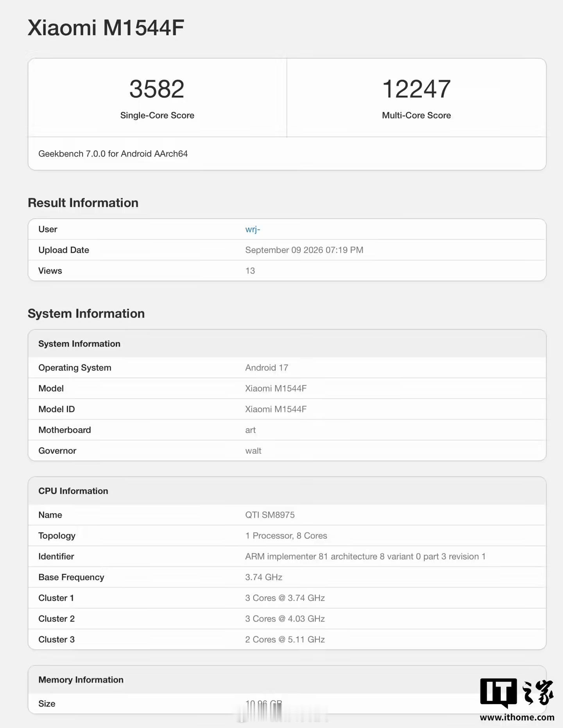Click the ARM implementer 81 identifier value
This screenshot has height=728, width=563.
pyautogui.click(x=366, y=556)
